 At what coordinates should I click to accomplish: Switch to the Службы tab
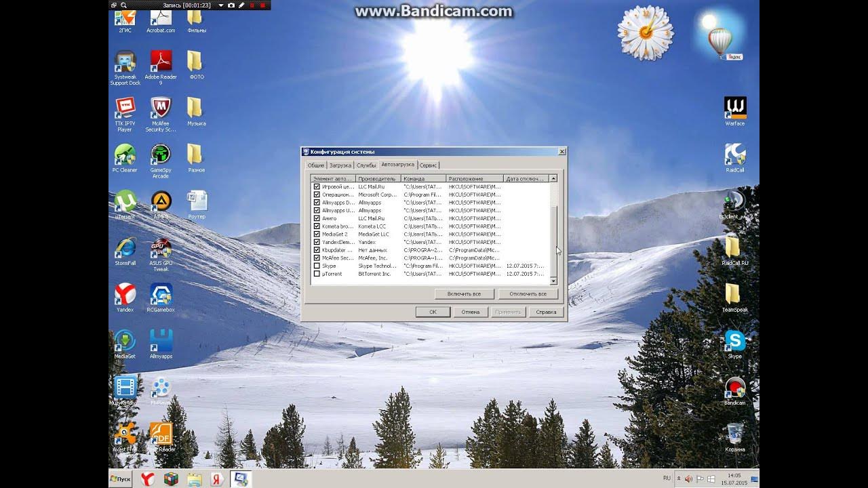366,165
